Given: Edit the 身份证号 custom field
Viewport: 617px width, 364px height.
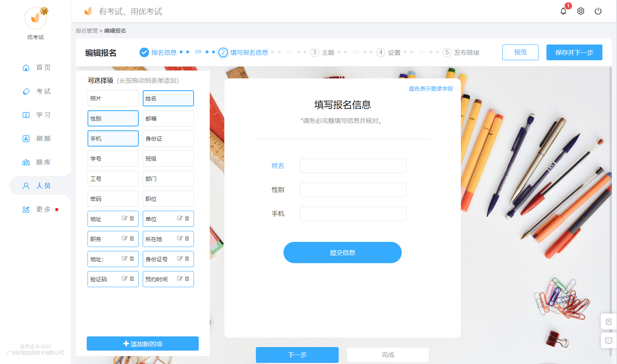Looking at the screenshot, I should point(180,258).
